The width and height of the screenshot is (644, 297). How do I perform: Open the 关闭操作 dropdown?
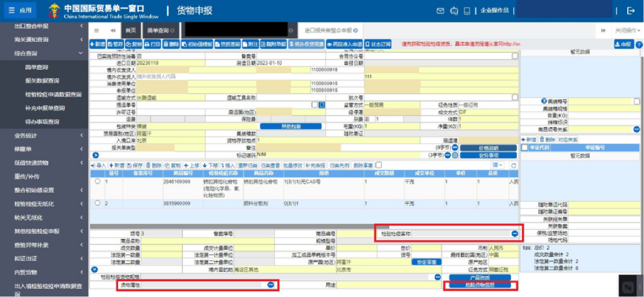627,30
